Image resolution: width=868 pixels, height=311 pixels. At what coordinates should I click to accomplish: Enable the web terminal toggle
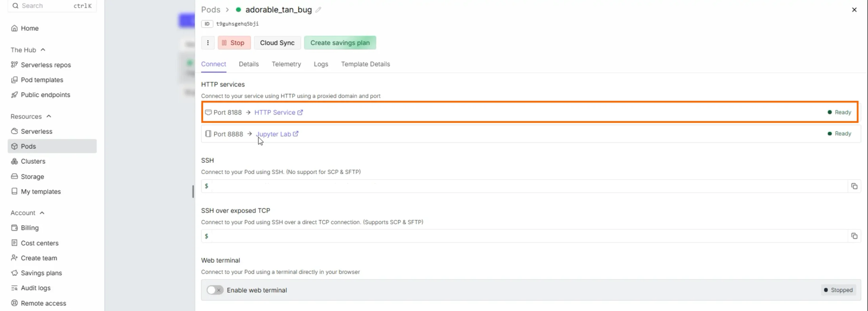pos(215,290)
